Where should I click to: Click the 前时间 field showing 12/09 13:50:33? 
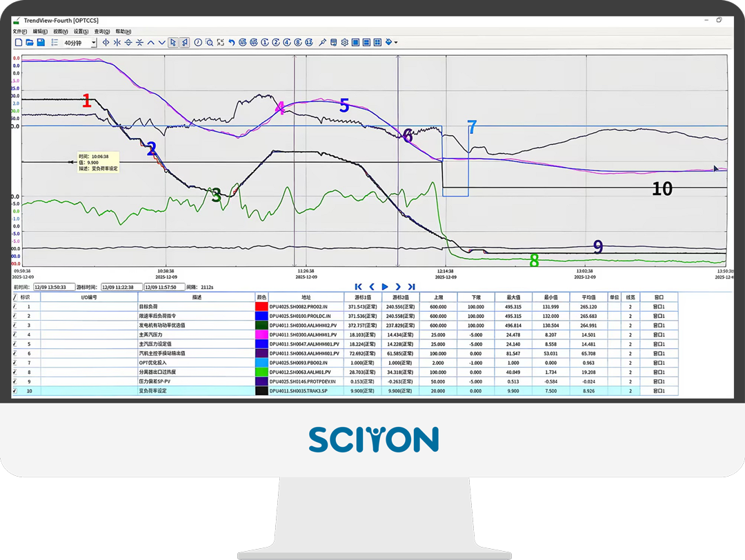[x=54, y=287]
